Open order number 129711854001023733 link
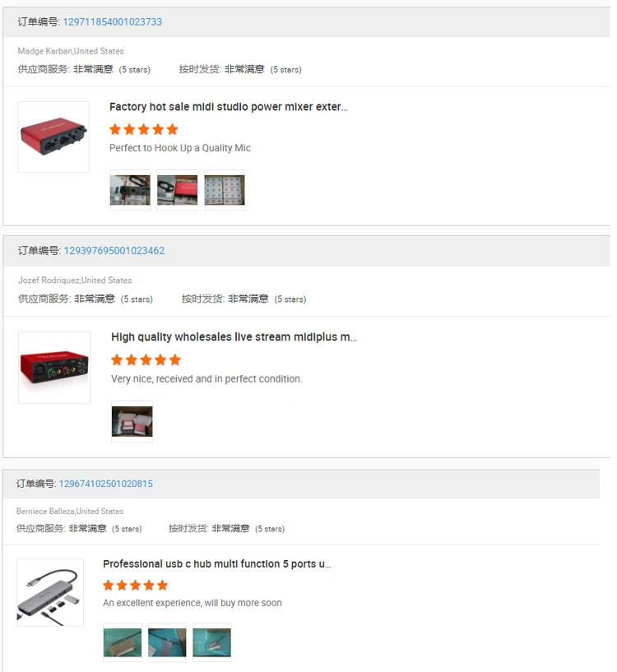 (x=113, y=22)
